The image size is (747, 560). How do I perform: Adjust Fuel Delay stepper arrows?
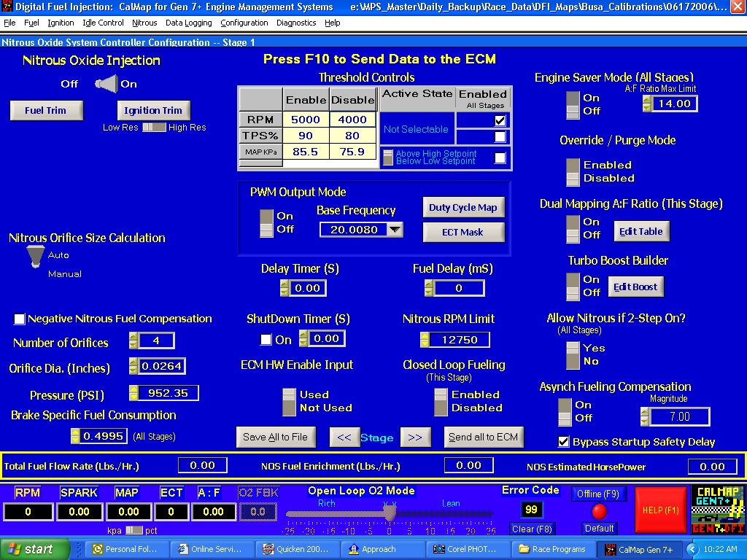[428, 288]
